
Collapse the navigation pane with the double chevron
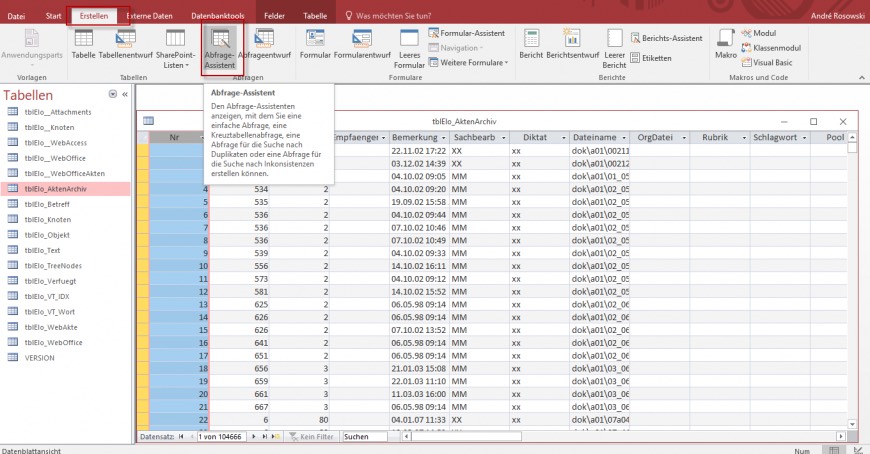coord(125,94)
